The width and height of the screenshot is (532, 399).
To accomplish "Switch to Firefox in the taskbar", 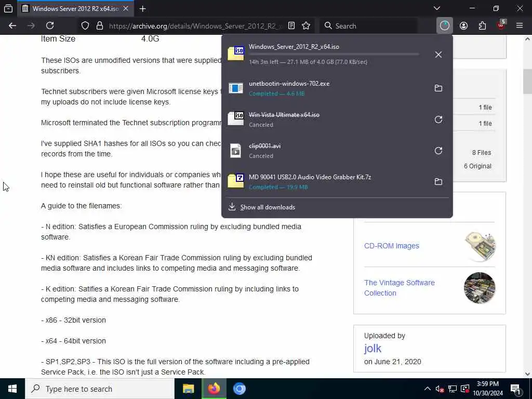I will [x=214, y=389].
